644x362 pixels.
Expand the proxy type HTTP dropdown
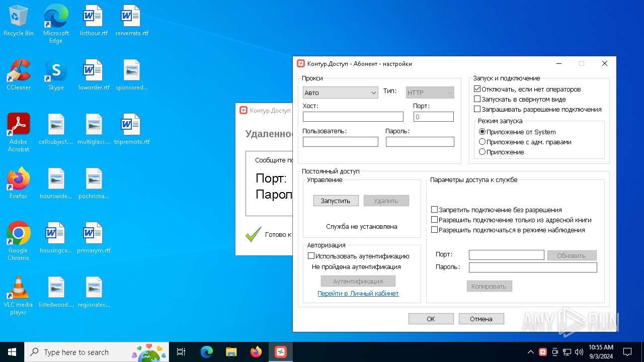(x=430, y=93)
